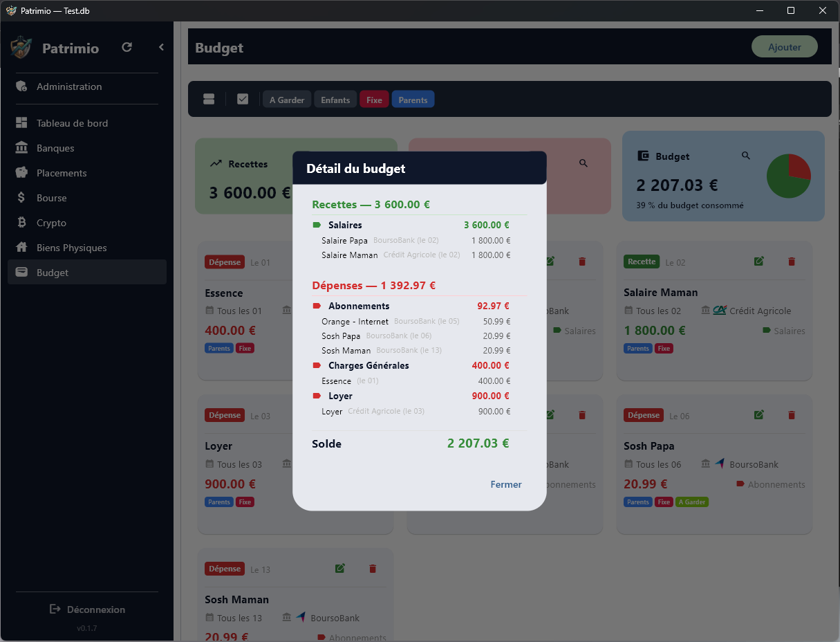This screenshot has width=840, height=642.
Task: Select Placements in the sidebar
Action: pos(87,173)
